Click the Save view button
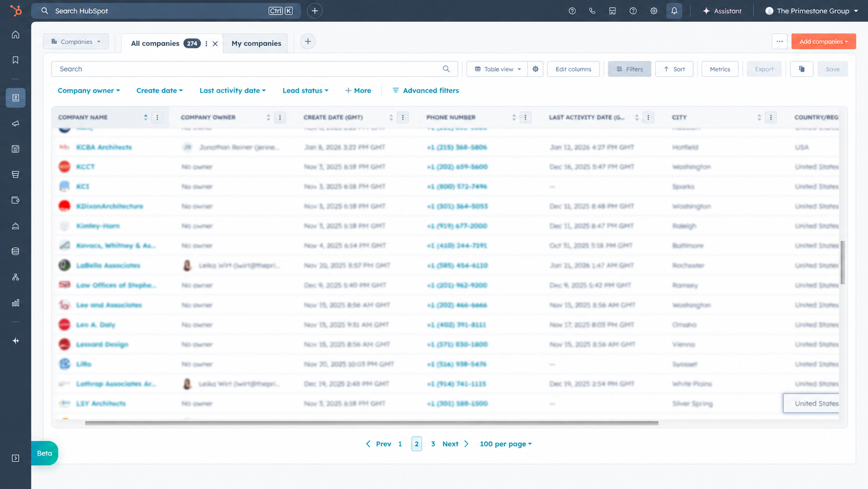The image size is (868, 489). 832,69
